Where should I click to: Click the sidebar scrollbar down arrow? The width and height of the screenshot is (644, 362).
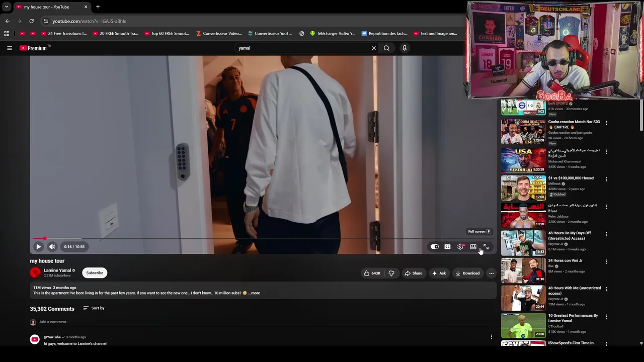(x=641, y=343)
